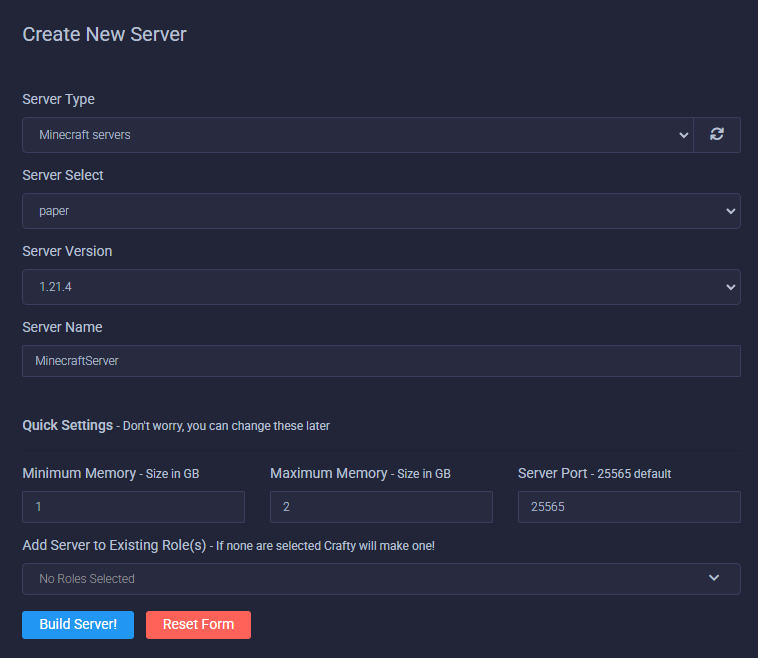
Task: Click Add Server to Existing Role(s) label
Action: 115,545
